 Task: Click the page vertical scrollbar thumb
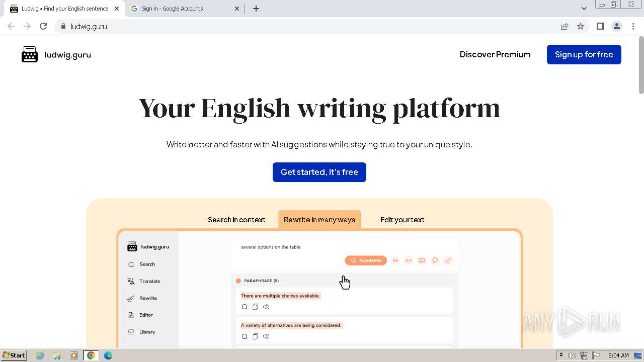pos(641,65)
